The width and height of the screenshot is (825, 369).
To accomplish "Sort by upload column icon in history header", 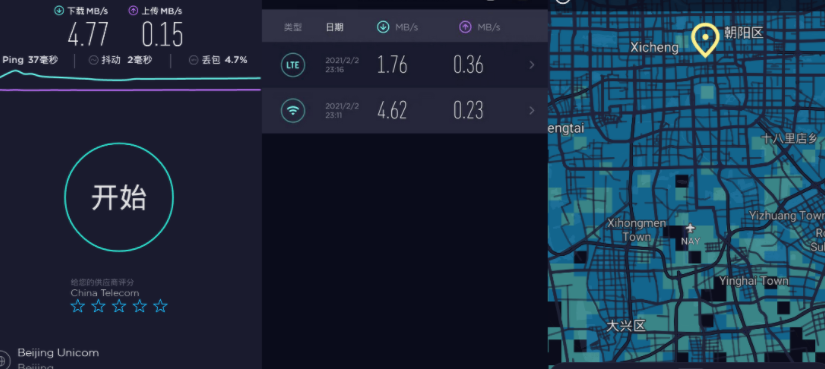I will tap(465, 27).
